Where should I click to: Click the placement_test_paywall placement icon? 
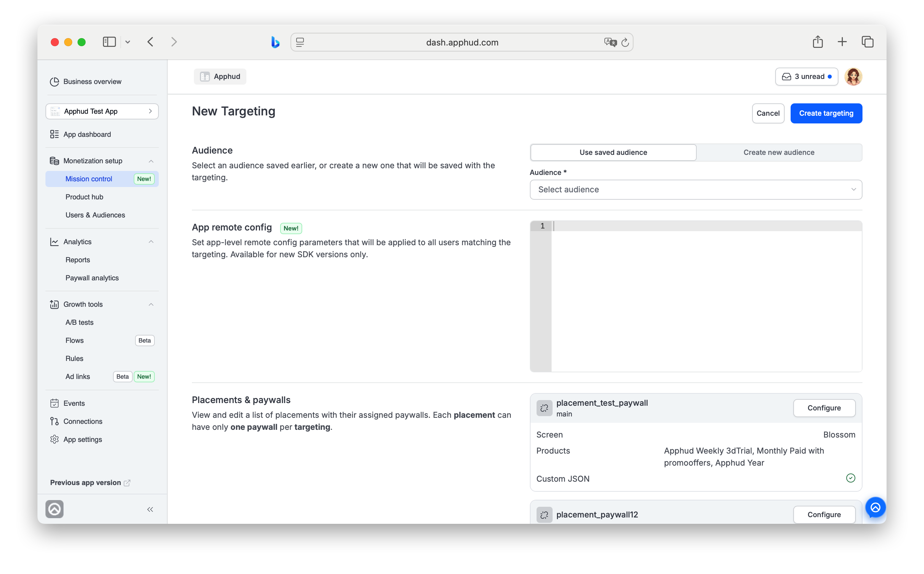coord(544,408)
